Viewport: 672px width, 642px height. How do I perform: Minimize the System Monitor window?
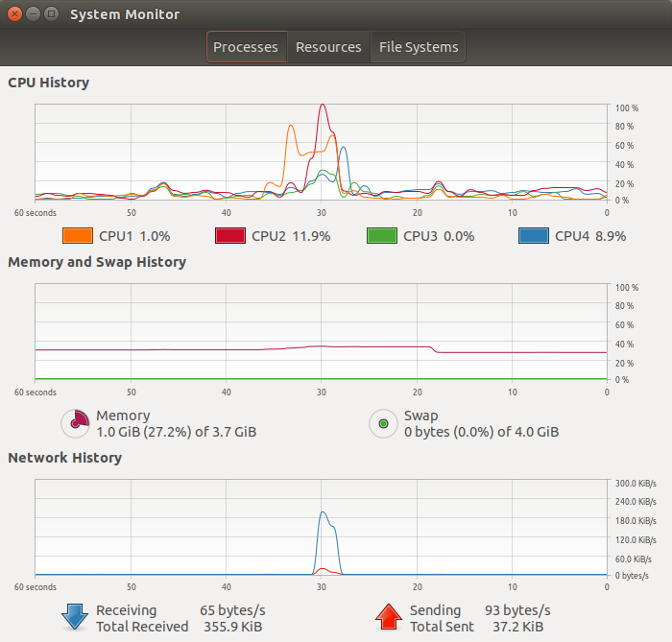[x=33, y=14]
